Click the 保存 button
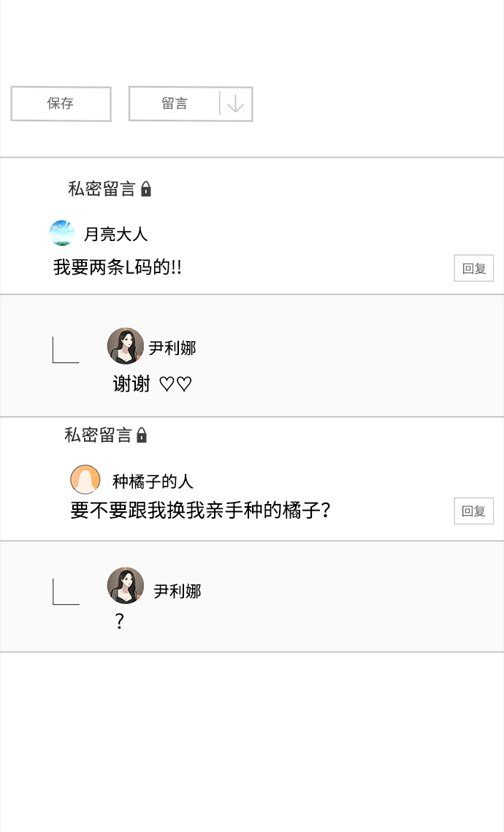Image resolution: width=504 pixels, height=832 pixels. pos(61,104)
